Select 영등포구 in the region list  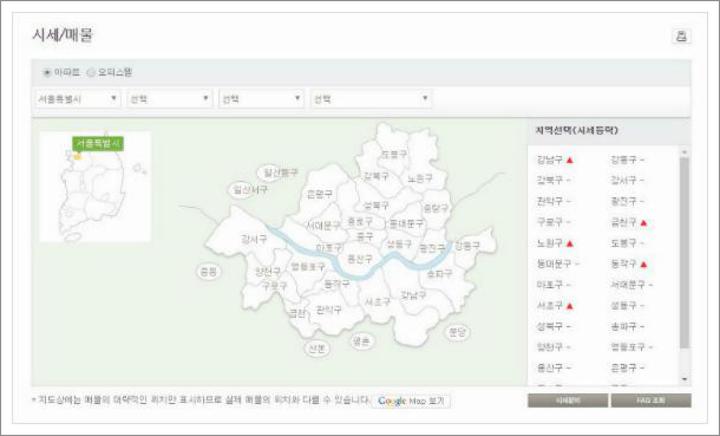[627, 347]
